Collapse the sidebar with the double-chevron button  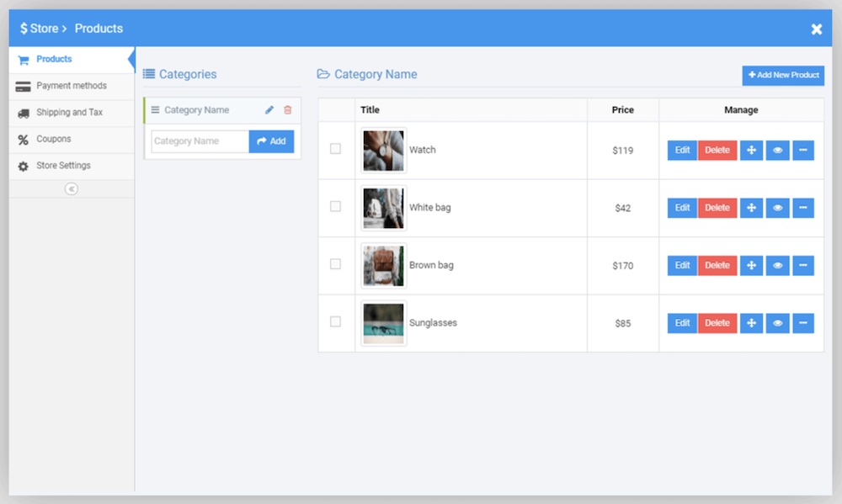[72, 189]
